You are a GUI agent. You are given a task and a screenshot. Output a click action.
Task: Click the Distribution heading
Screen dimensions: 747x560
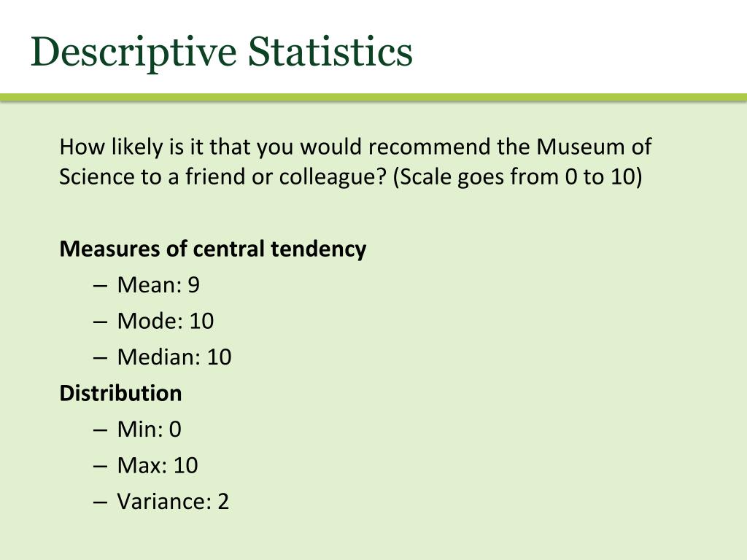120,393
